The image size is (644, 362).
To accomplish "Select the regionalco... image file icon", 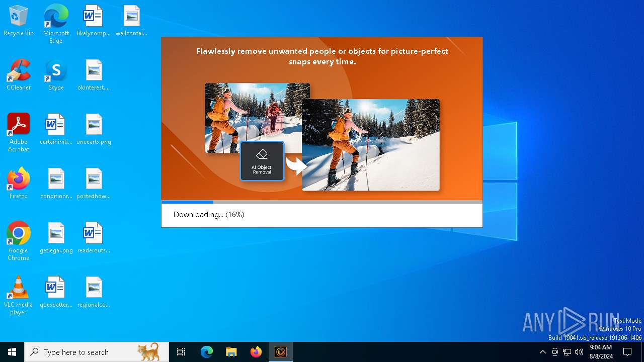I will tap(94, 293).
